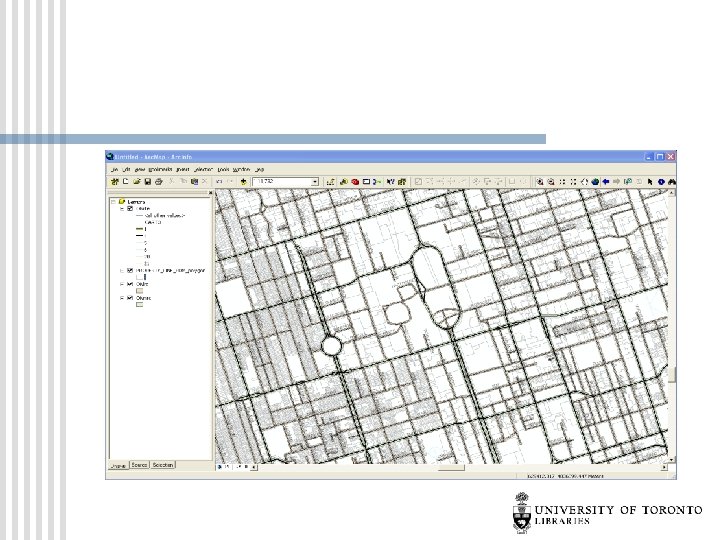Pick the Select Elements arrow tool
The width and height of the screenshot is (720, 540).
[650, 182]
